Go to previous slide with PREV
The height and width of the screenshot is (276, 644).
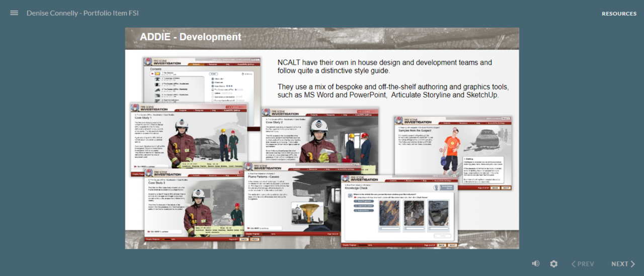(582, 264)
